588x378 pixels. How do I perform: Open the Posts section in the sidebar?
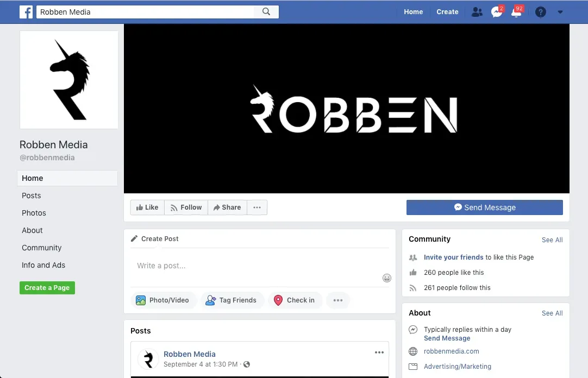pos(31,196)
